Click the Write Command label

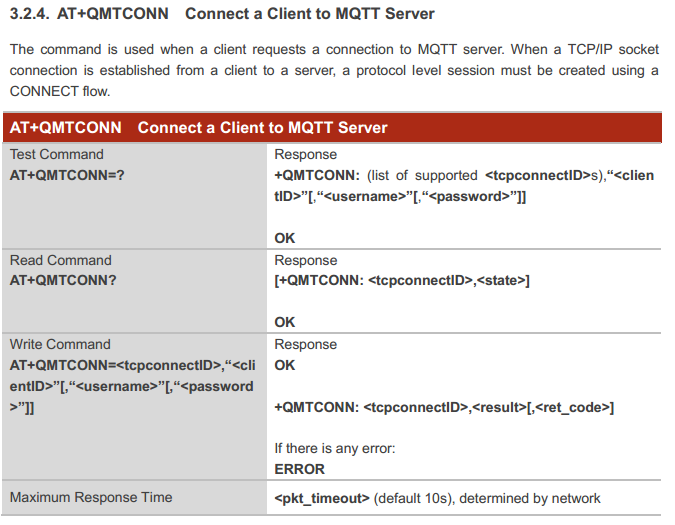[x=60, y=344]
